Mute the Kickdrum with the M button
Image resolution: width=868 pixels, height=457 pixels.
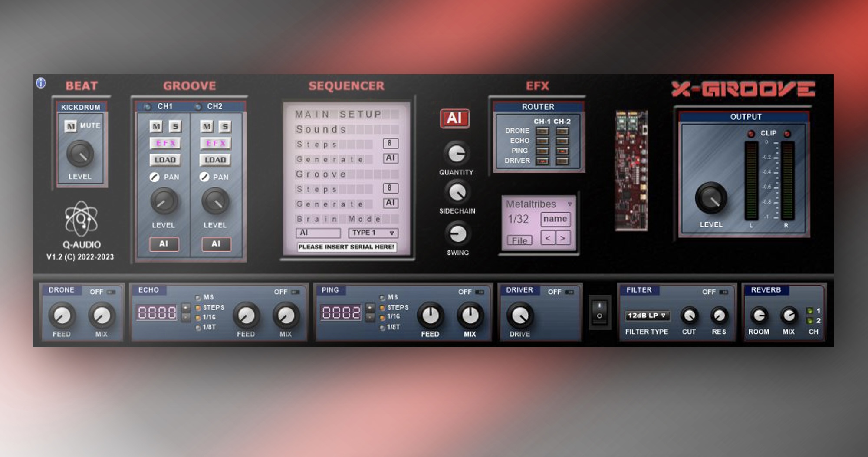click(70, 126)
